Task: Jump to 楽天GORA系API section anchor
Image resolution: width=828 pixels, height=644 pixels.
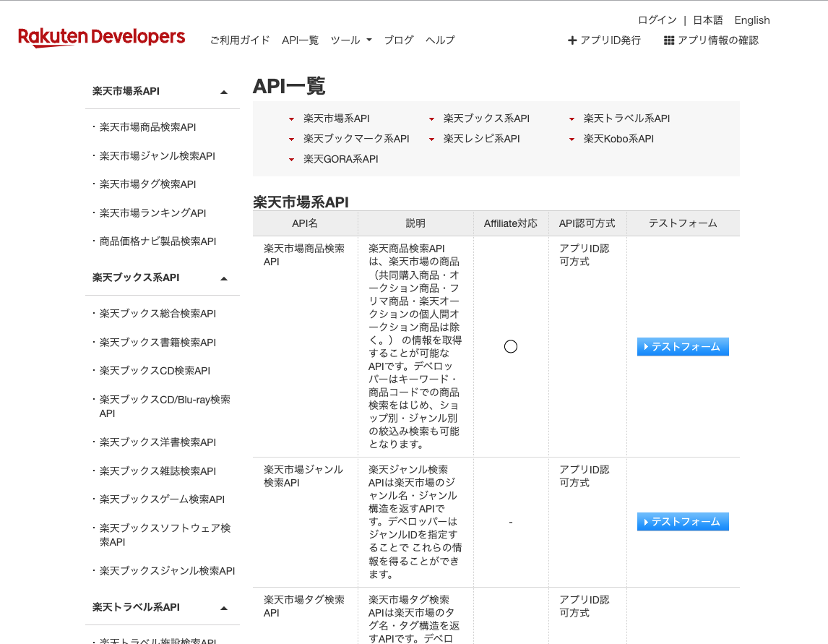Action: 340,159
